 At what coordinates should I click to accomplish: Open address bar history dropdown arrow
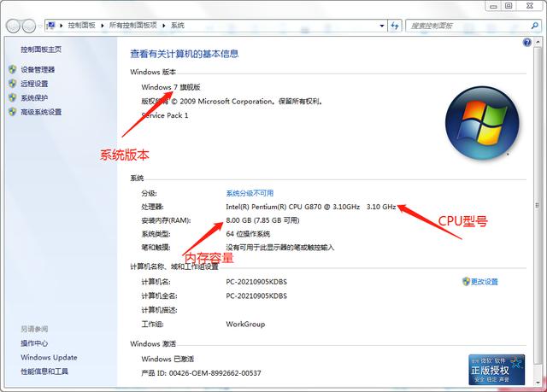[x=382, y=26]
